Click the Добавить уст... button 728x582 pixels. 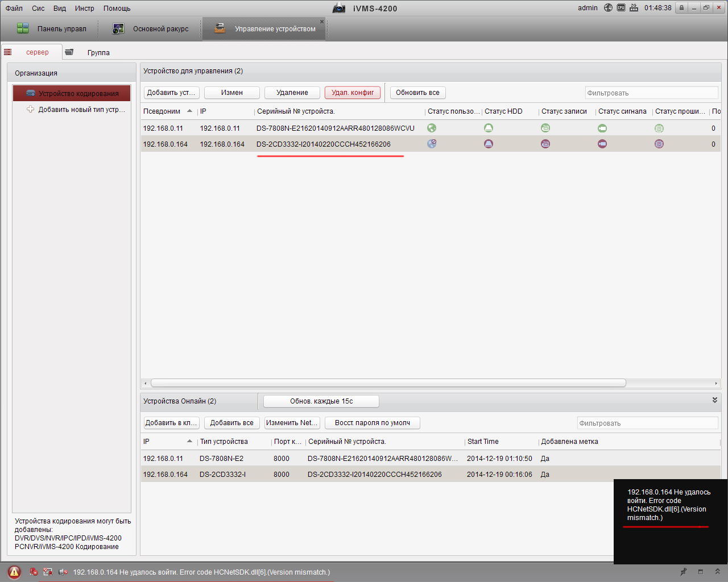171,93
